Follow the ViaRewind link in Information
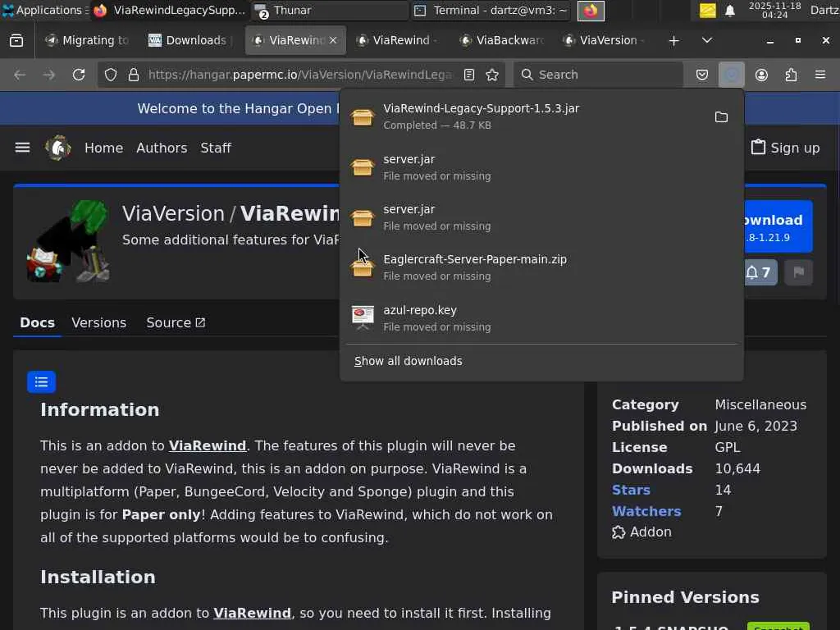Screen dimensions: 840x630 [x=208, y=445]
